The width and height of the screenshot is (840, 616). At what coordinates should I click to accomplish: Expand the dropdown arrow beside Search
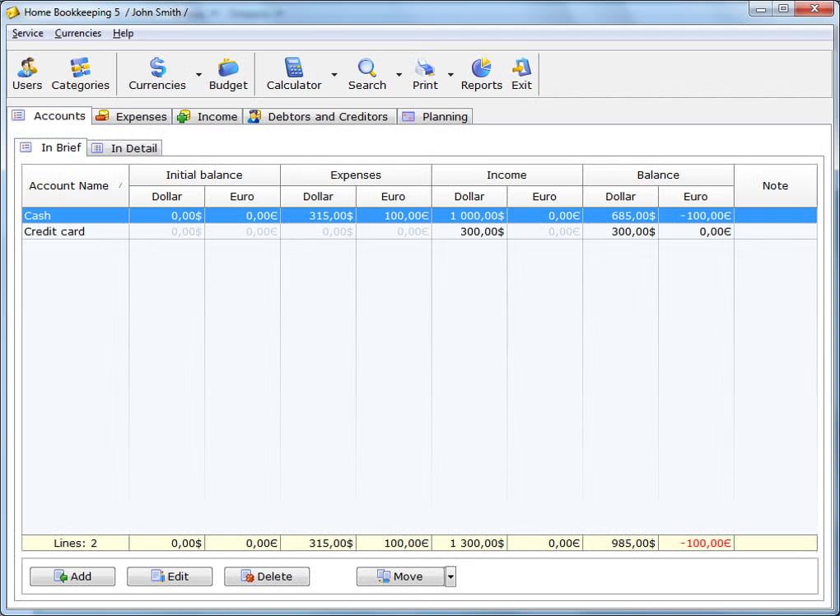coord(399,74)
